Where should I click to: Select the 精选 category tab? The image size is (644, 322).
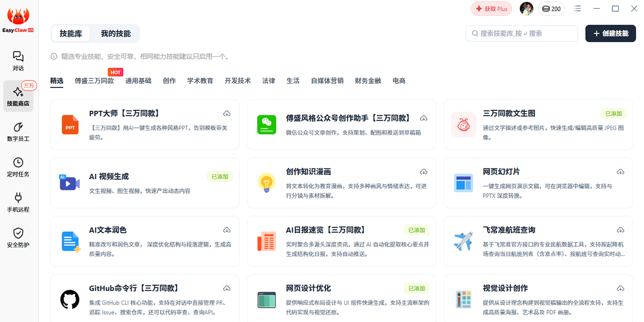[57, 81]
